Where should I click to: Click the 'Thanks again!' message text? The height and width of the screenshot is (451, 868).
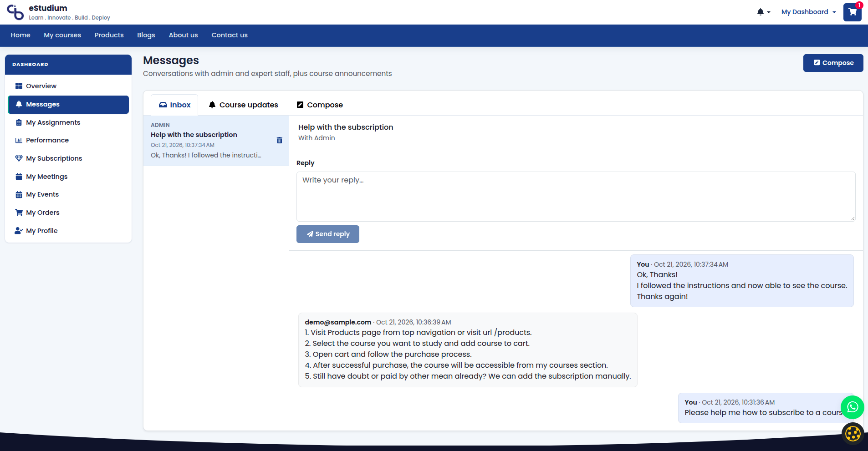pyautogui.click(x=662, y=297)
